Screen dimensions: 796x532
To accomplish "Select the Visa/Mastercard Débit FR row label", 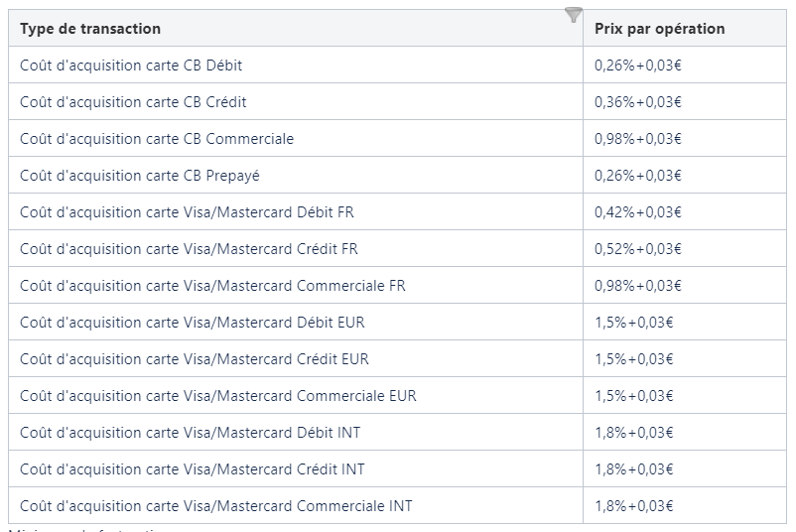I will click(x=187, y=212).
